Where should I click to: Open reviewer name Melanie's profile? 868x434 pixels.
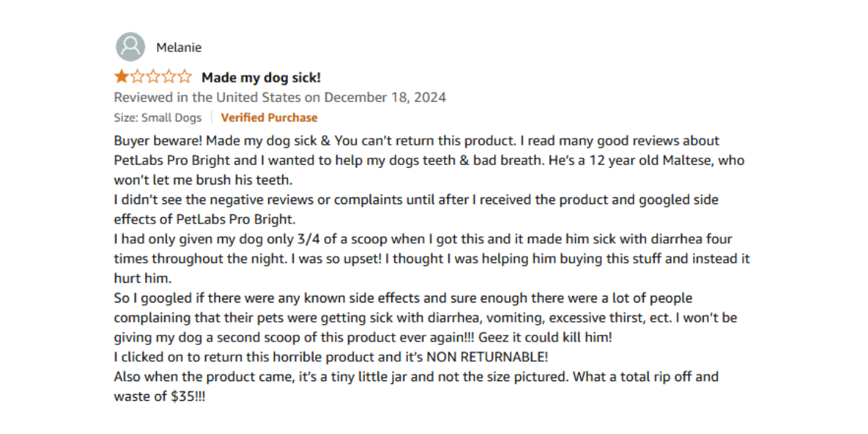(179, 48)
